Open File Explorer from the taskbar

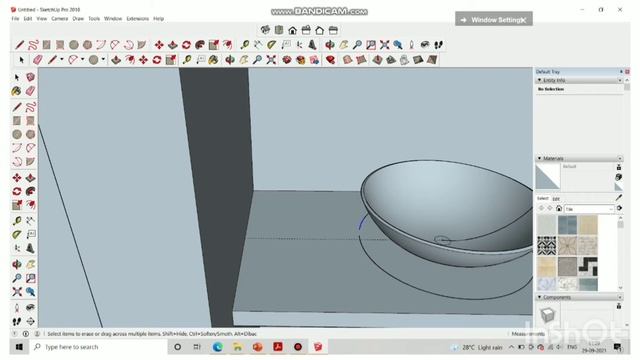coord(238,347)
